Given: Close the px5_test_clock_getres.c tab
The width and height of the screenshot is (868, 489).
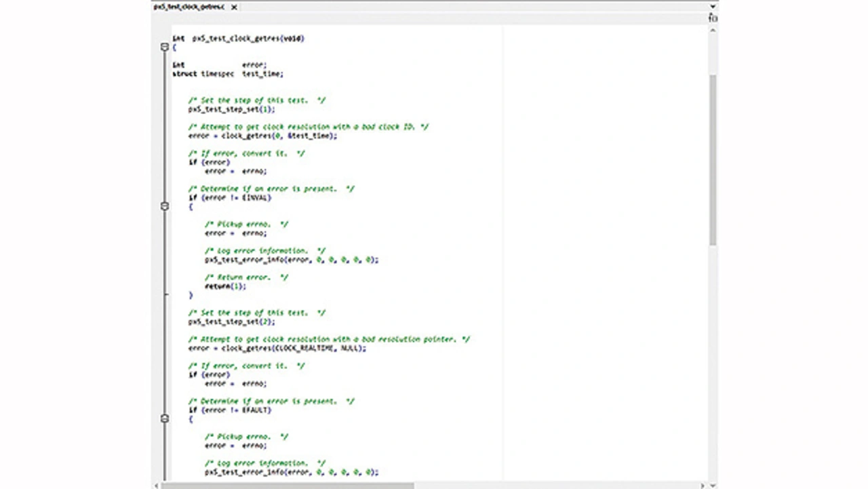Looking at the screenshot, I should click(x=234, y=7).
